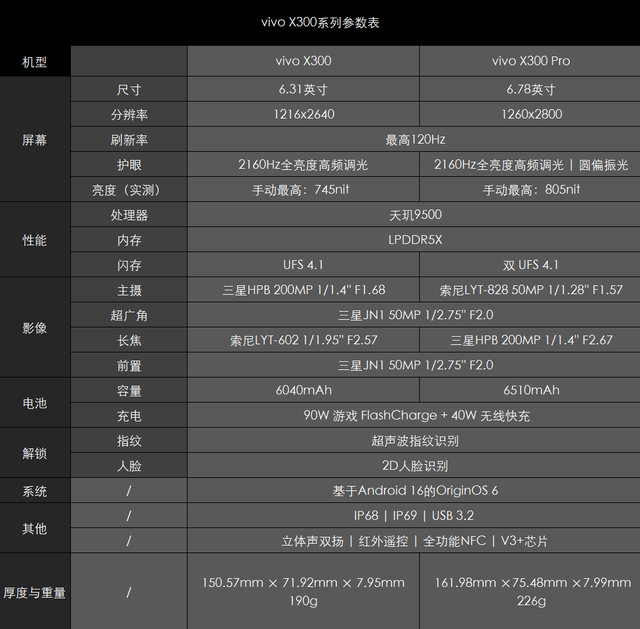Select the '三星JN1' cell in the 超广角 row

pyautogui.click(x=414, y=315)
